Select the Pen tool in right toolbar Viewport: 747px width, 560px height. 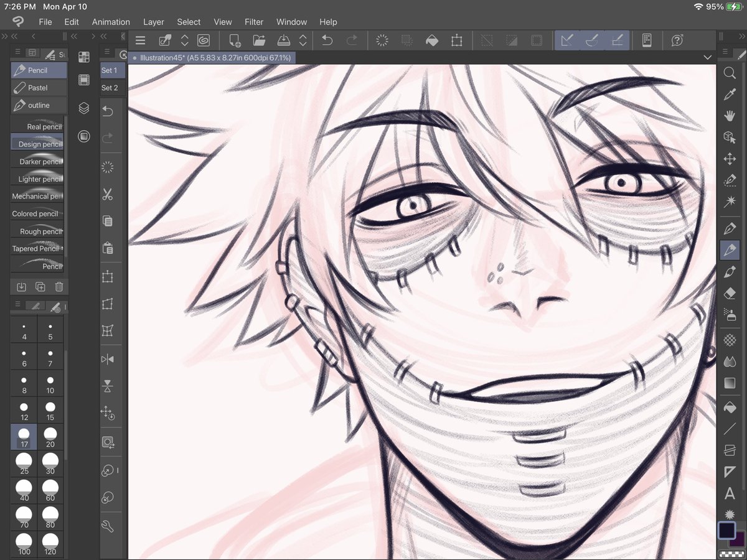[730, 228]
